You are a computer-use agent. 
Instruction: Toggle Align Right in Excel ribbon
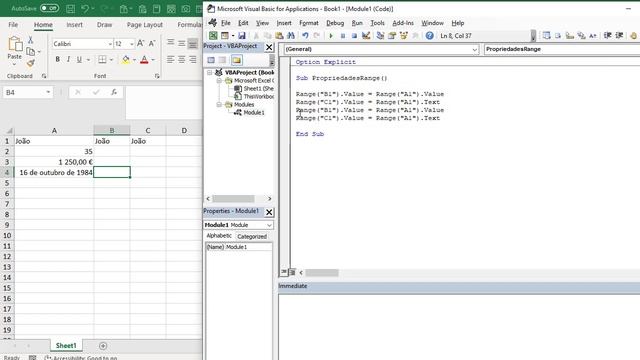[193, 60]
